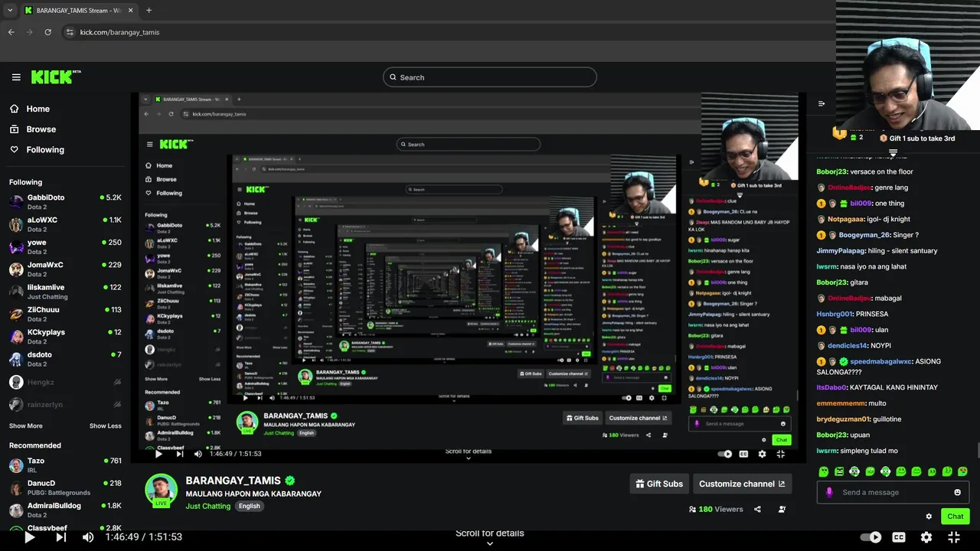Click the Browse icon in sidebar
This screenshot has width=980, height=551.
point(15,129)
